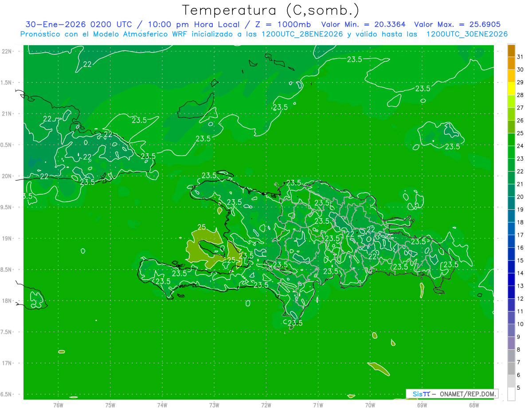The height and width of the screenshot is (411, 532).
Task: Click the orange swatch between 30 and 31
Action: [x=511, y=63]
